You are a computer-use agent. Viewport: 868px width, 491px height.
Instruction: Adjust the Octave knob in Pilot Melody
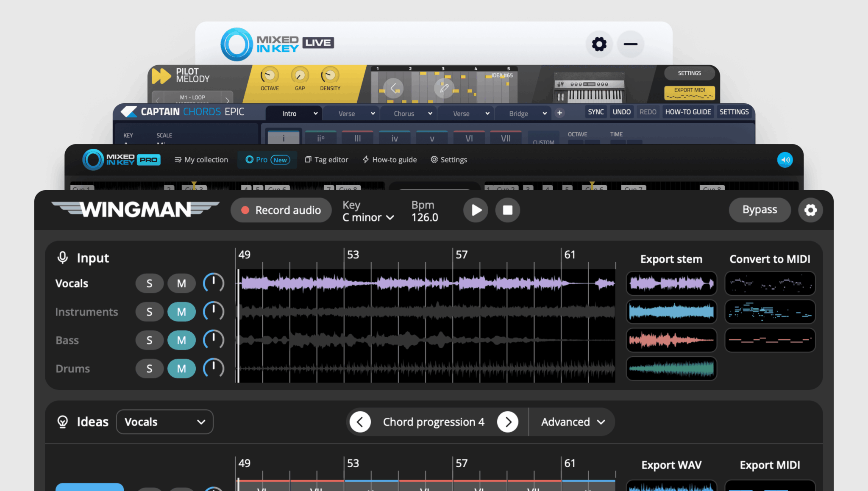(x=270, y=76)
